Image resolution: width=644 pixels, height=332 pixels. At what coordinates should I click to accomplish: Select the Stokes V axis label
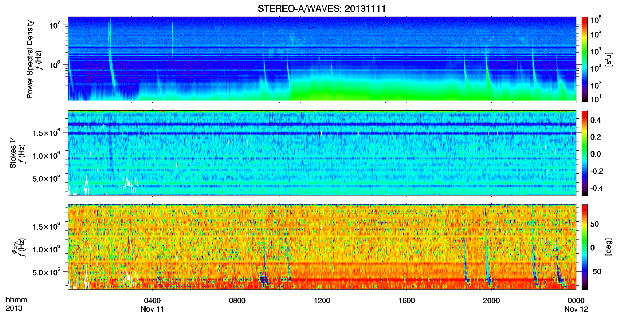pyautogui.click(x=13, y=152)
